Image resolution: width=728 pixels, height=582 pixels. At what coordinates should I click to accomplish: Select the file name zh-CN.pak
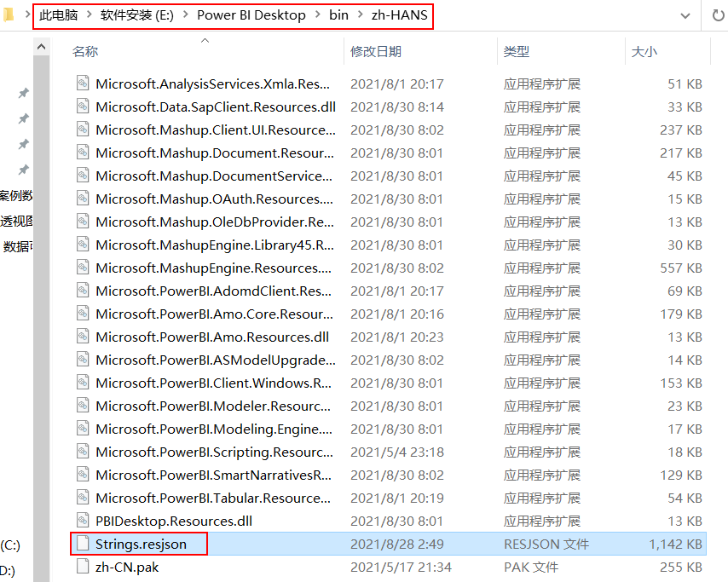pyautogui.click(x=127, y=568)
